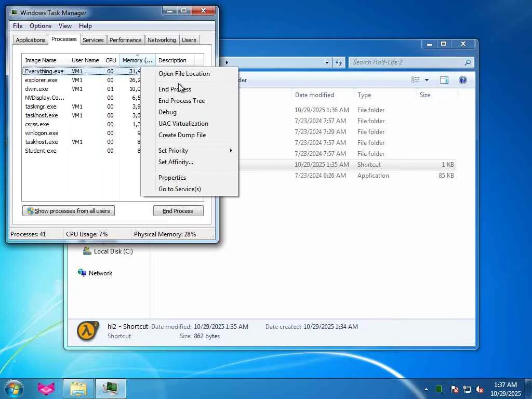Open the Start menu orb
The image size is (532, 399).
pyautogui.click(x=14, y=389)
